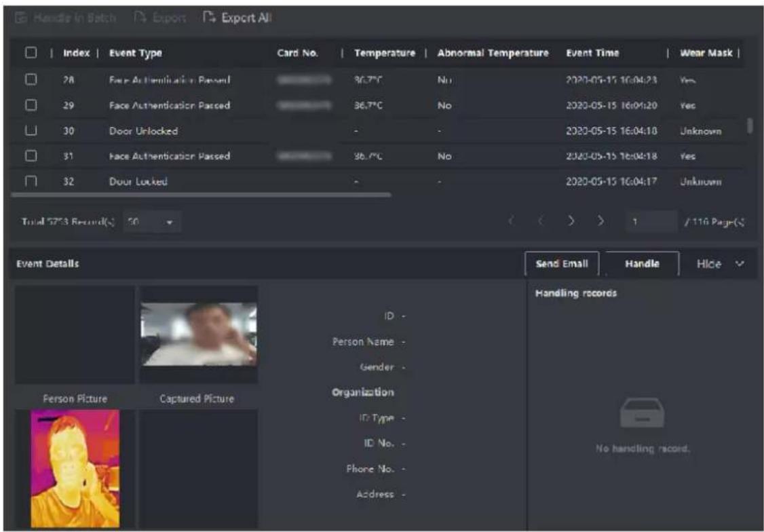This screenshot has width=764, height=532.
Task: Click the Send Email button
Action: [x=562, y=263]
